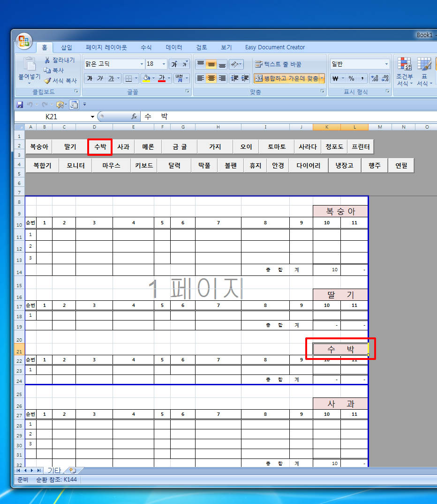Toggle middle vertical alignment
Viewport: 437px width, 504px height.
click(x=211, y=64)
